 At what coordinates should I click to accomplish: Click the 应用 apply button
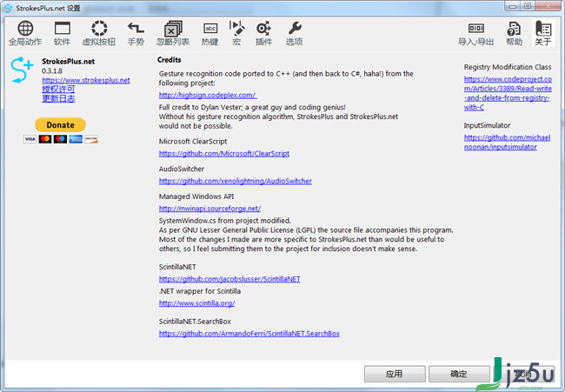coord(395,374)
